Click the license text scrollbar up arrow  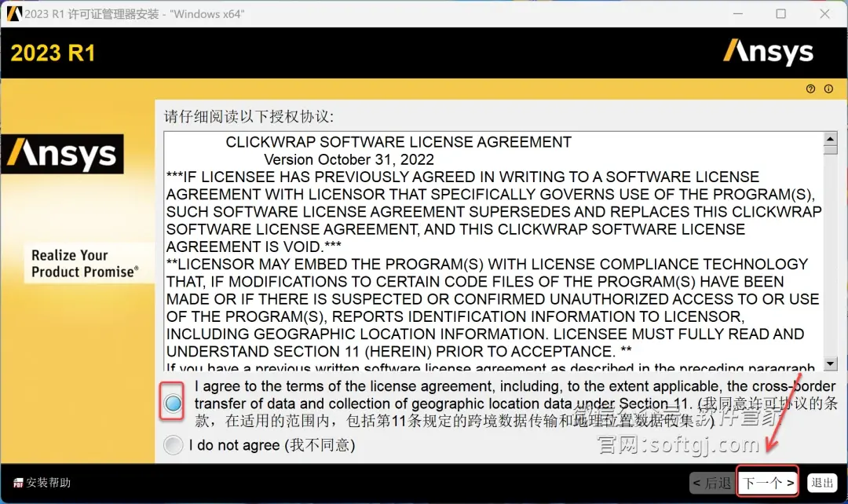[x=830, y=138]
